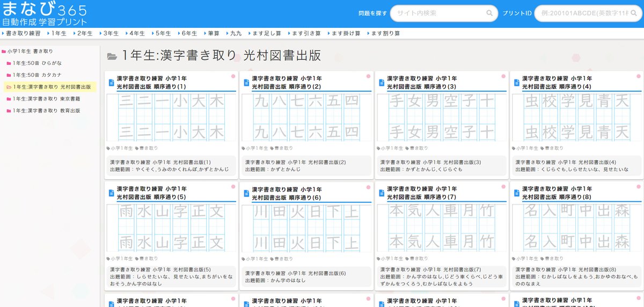
Task: Click document icon on 順序通り(4) card
Action: pos(517,82)
